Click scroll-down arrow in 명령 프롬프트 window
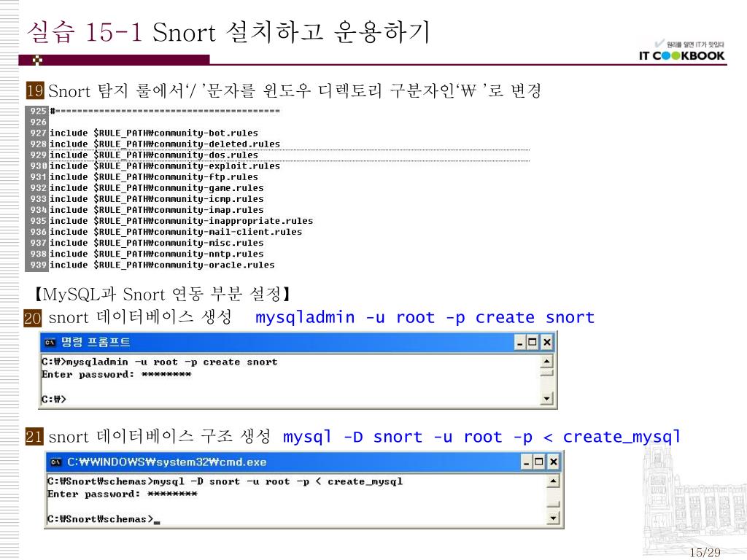This screenshot has width=747, height=560. pos(547,398)
